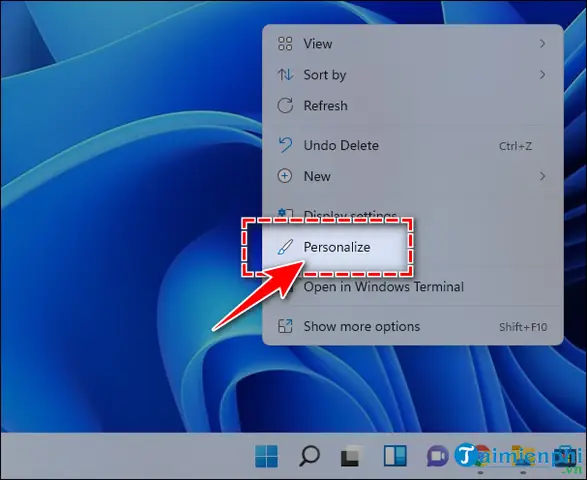Click the plus icon beside New

point(285,176)
